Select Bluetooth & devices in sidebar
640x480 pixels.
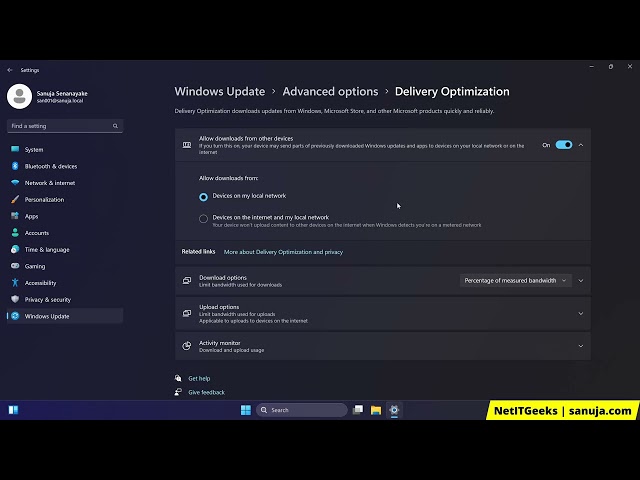click(65, 166)
